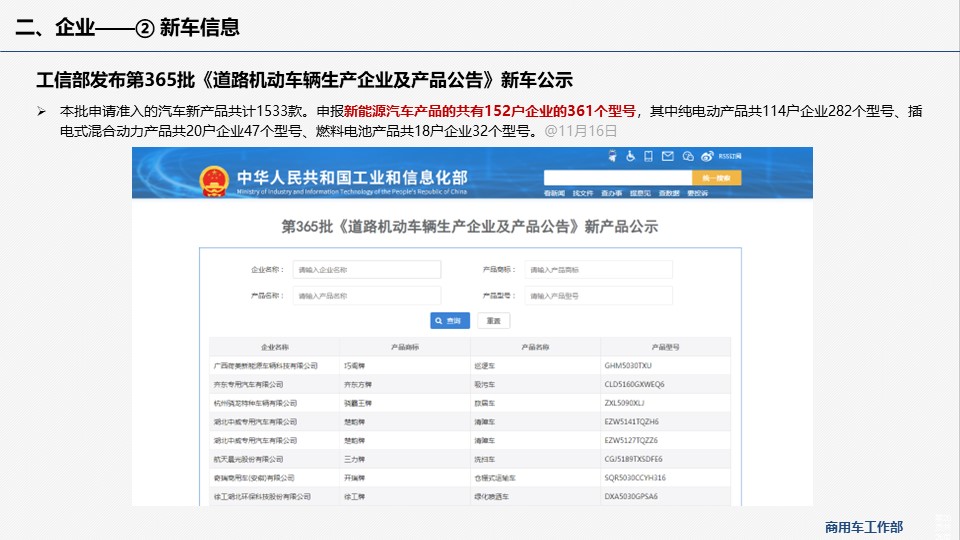The height and width of the screenshot is (540, 960).
Task: Open the 要投诉 navigation link
Action: (697, 193)
